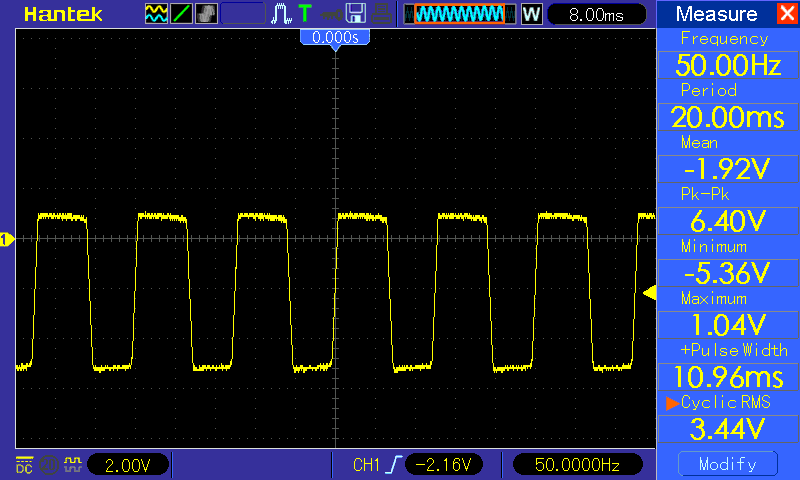Click the -1.92V mean value
The width and height of the screenshot is (800, 480).
tap(728, 169)
